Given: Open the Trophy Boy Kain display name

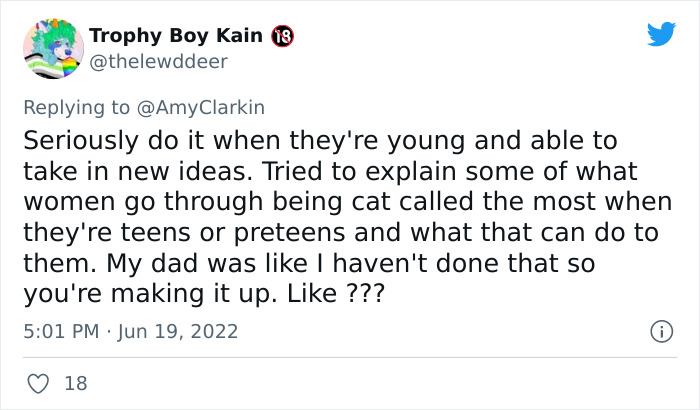Looking at the screenshot, I should pos(177,37).
